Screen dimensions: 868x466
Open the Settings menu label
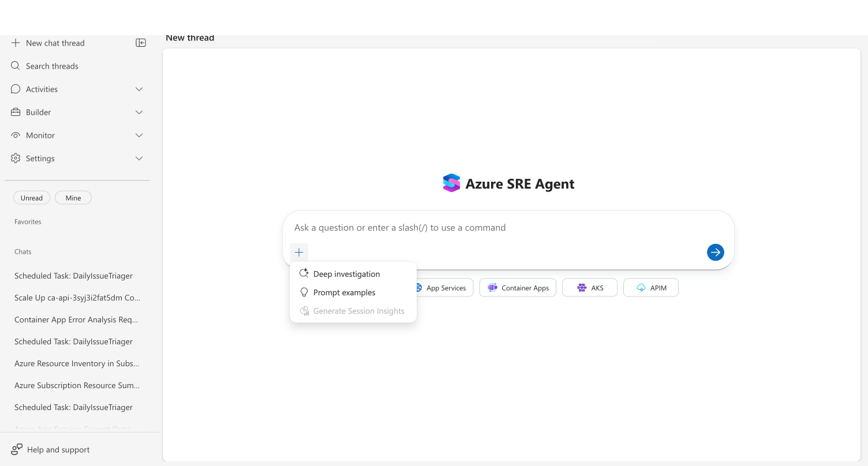[40, 158]
